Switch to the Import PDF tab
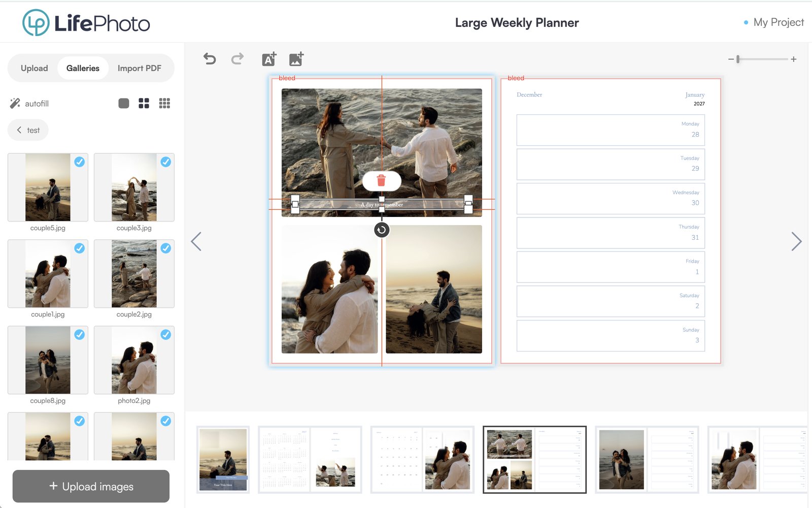The width and height of the screenshot is (812, 508). (x=140, y=68)
